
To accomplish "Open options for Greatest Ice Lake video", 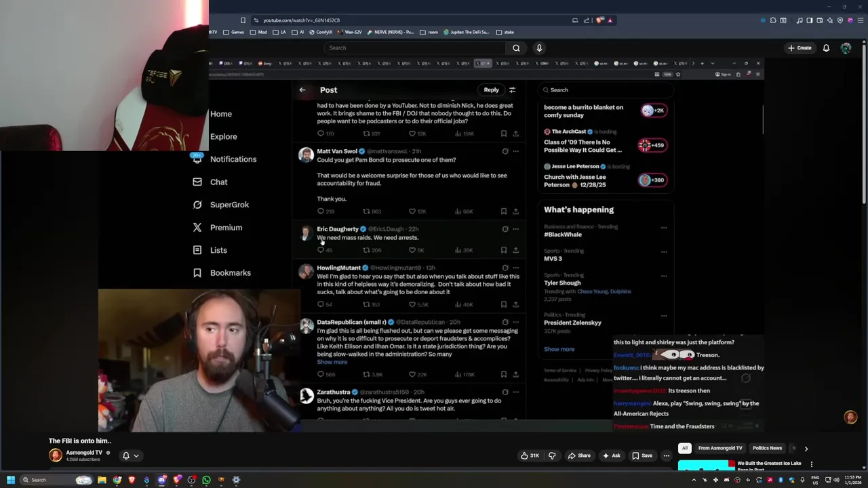I will pyautogui.click(x=811, y=464).
